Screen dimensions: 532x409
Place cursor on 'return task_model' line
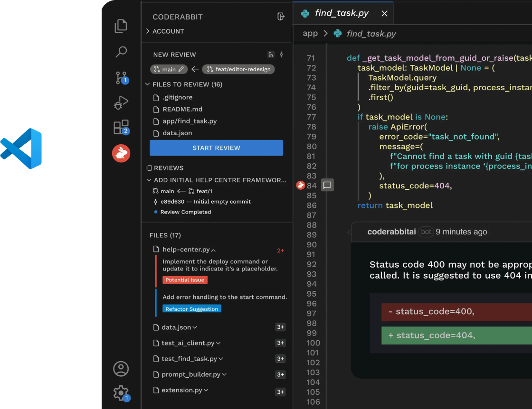pyautogui.click(x=395, y=205)
